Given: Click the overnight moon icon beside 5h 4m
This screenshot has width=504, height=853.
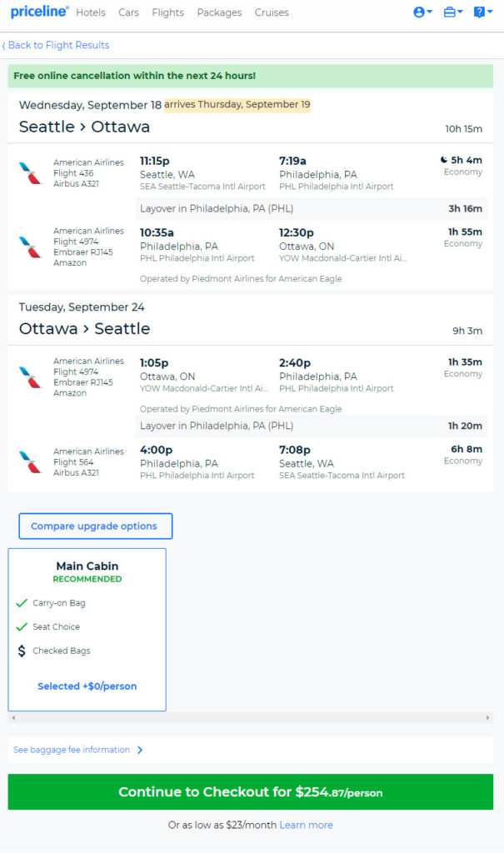Looking at the screenshot, I should tap(443, 160).
